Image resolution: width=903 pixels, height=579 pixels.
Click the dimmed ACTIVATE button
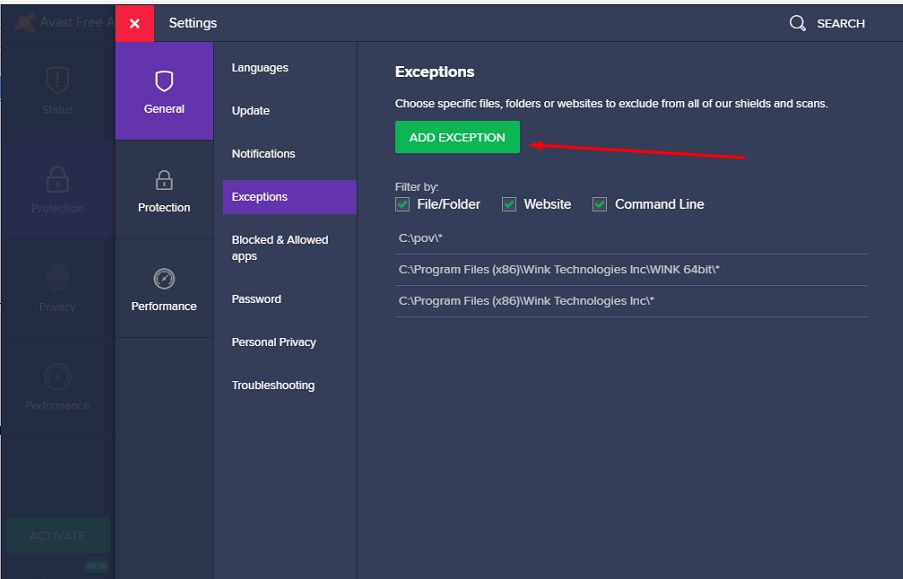57,536
